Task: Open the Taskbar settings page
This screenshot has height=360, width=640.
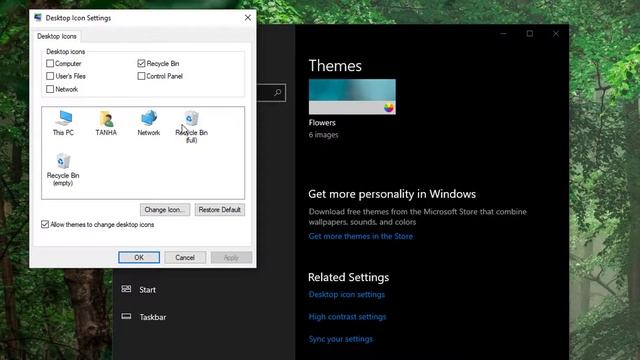Action: pyautogui.click(x=153, y=317)
